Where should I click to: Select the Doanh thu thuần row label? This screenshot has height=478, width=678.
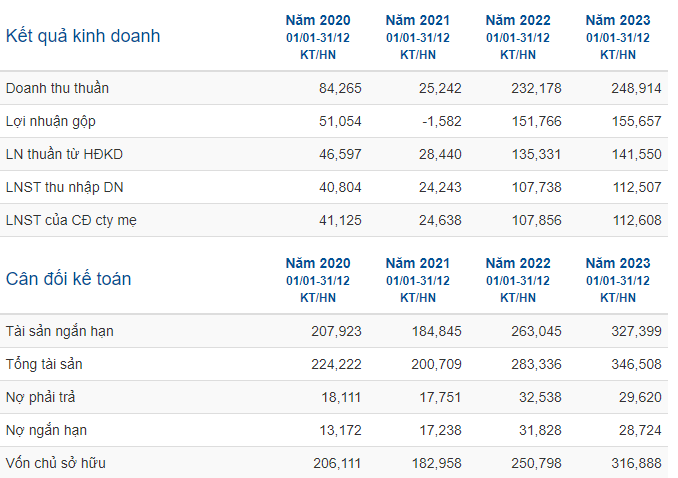tap(57, 88)
